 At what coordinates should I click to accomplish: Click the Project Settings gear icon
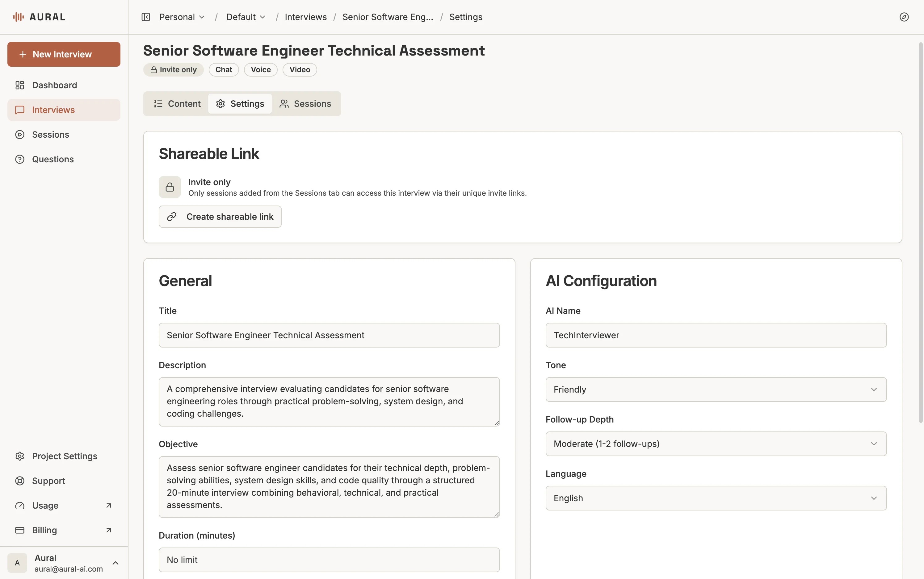19,456
